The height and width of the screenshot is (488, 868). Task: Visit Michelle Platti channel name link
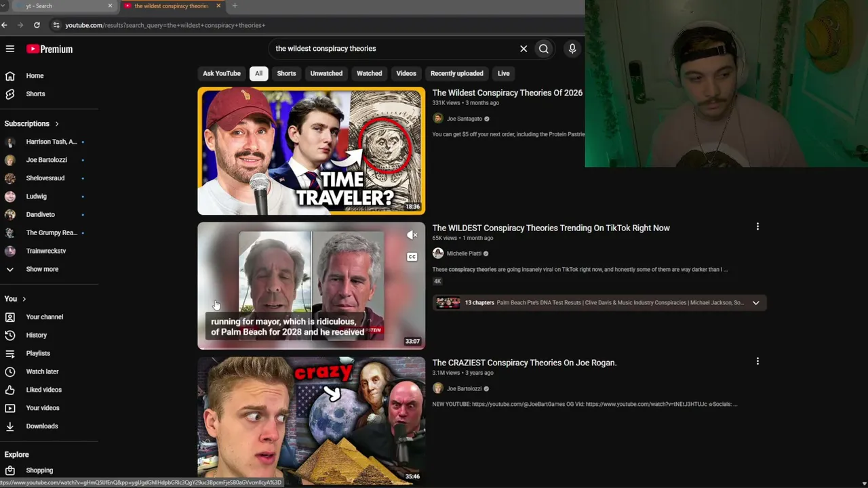(x=464, y=253)
